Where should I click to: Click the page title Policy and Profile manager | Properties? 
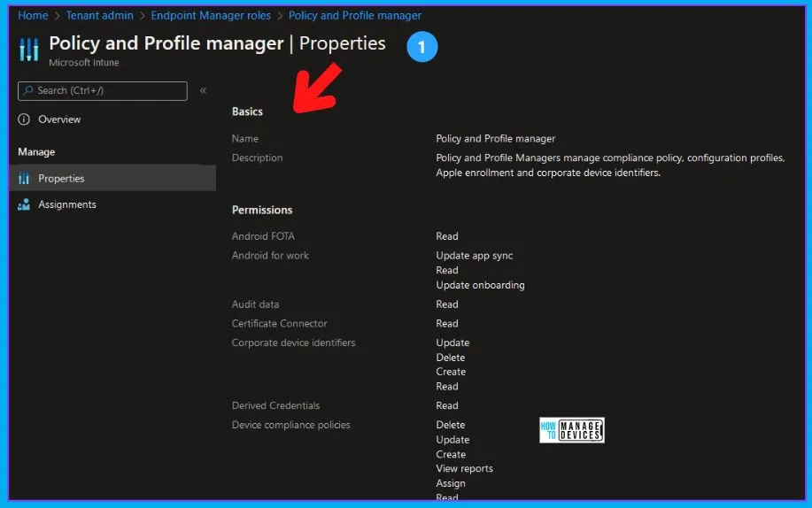tap(218, 43)
